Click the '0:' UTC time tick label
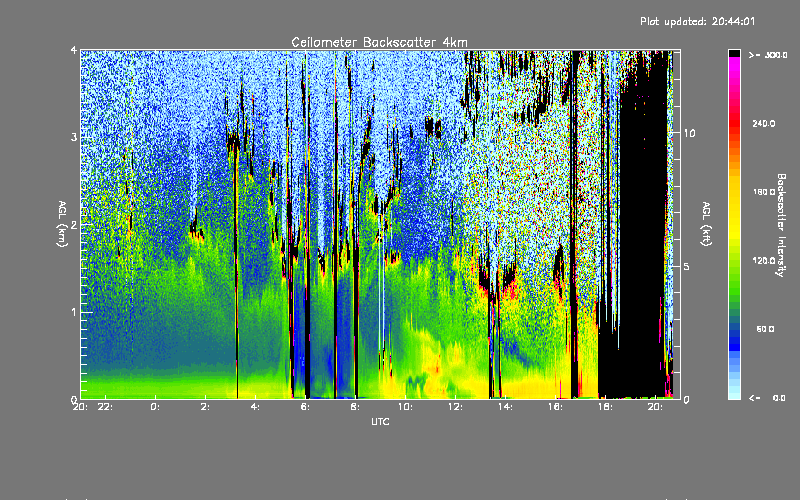The width and height of the screenshot is (800, 500). click(x=155, y=407)
